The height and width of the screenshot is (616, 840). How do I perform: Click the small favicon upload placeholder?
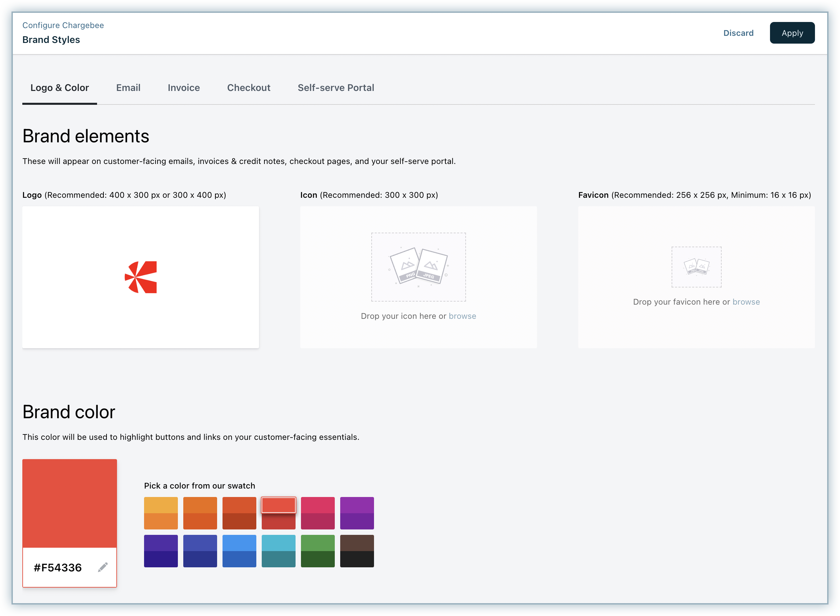(696, 267)
